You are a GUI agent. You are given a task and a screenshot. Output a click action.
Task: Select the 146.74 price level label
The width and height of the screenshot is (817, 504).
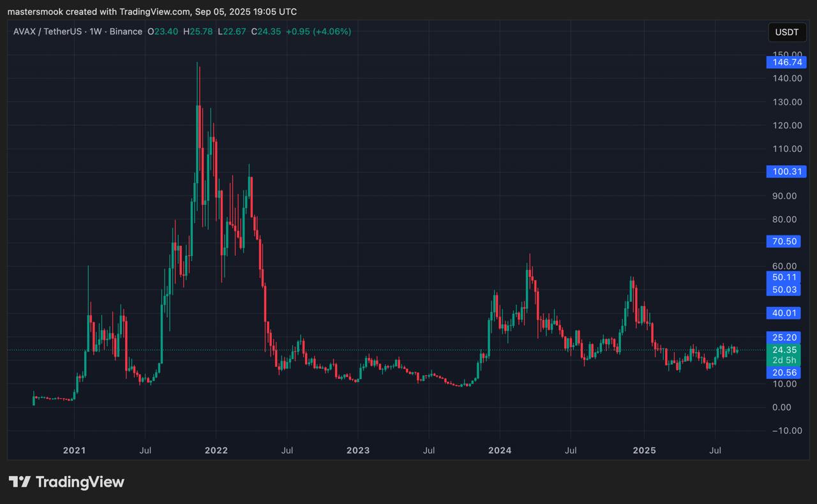point(787,62)
